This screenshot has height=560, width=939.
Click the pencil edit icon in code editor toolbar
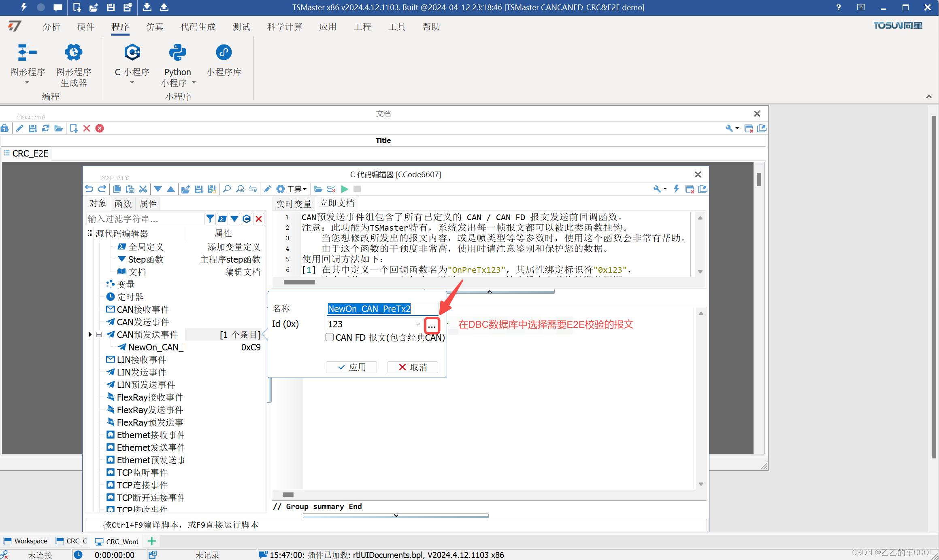pyautogui.click(x=268, y=189)
